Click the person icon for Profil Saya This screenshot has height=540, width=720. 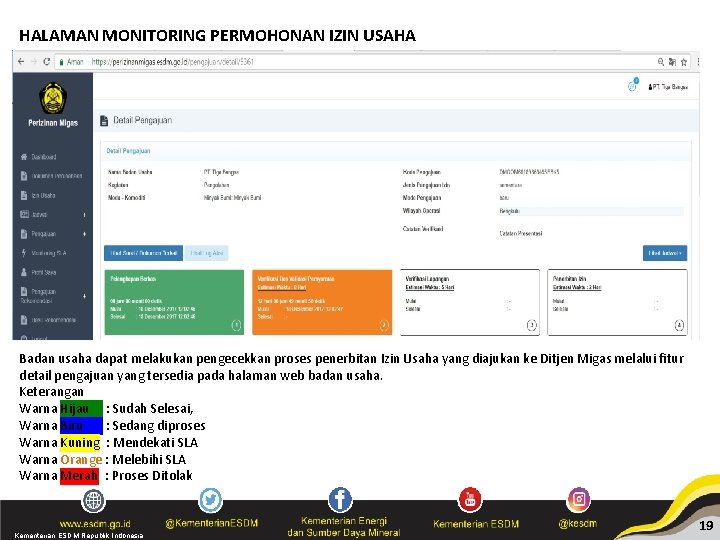point(24,272)
